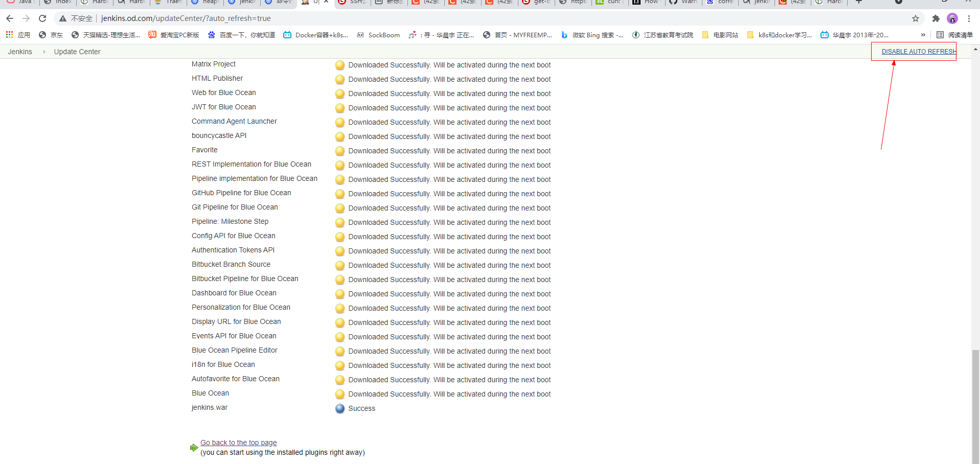
Task: Select the text 'Web for Blue Ocean'
Action: click(x=223, y=92)
